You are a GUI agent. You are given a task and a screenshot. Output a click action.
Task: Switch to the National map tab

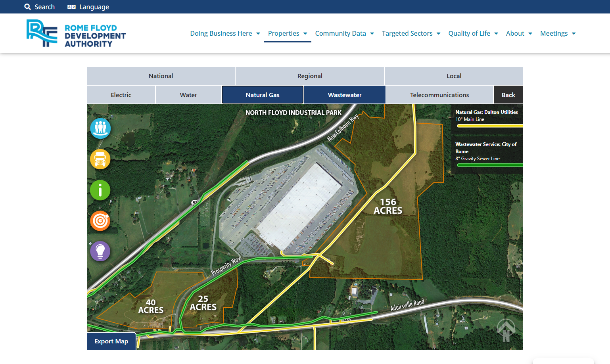coord(161,76)
